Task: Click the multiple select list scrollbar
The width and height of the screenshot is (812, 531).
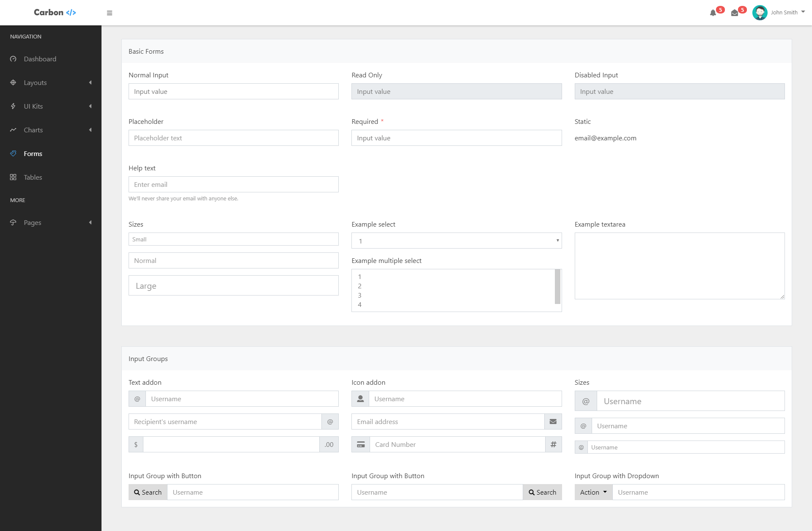Action: pyautogui.click(x=557, y=287)
